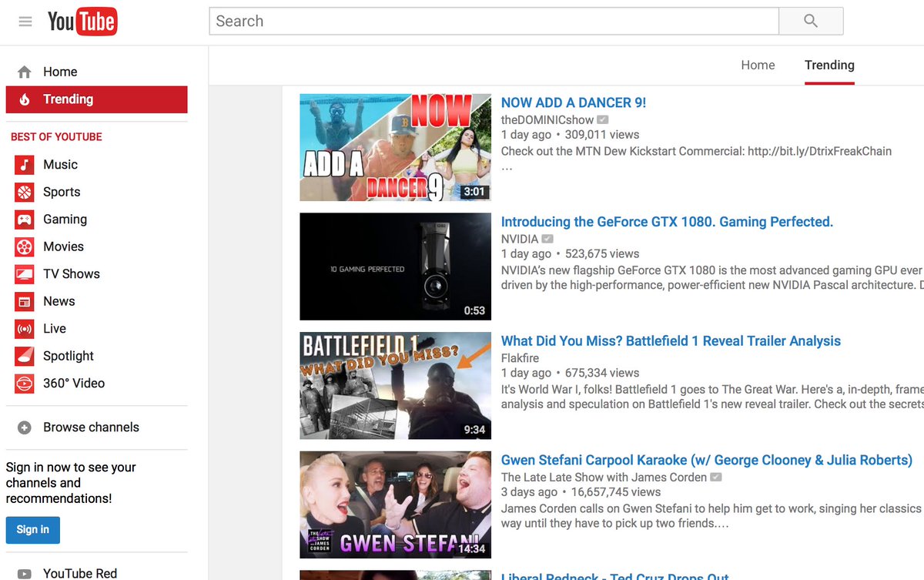Open NOW ADD A DANCER 9! title
Viewport: 924px width, 580px height.
point(574,102)
